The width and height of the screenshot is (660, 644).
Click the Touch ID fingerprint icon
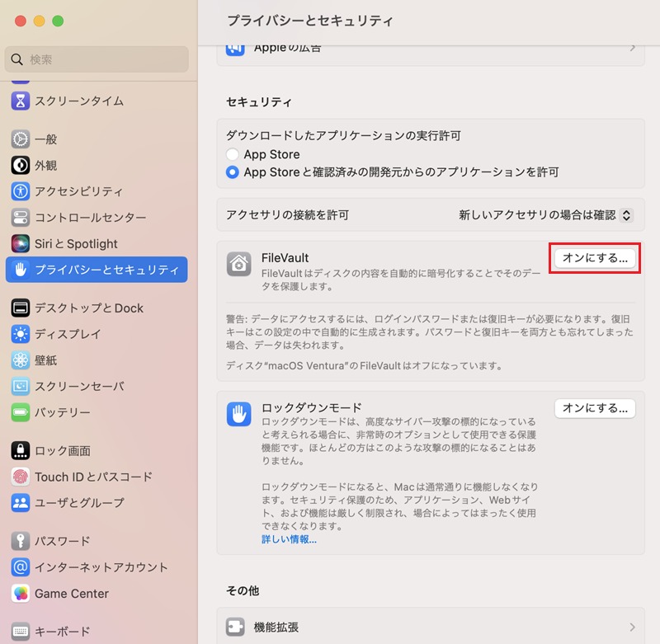point(20,477)
